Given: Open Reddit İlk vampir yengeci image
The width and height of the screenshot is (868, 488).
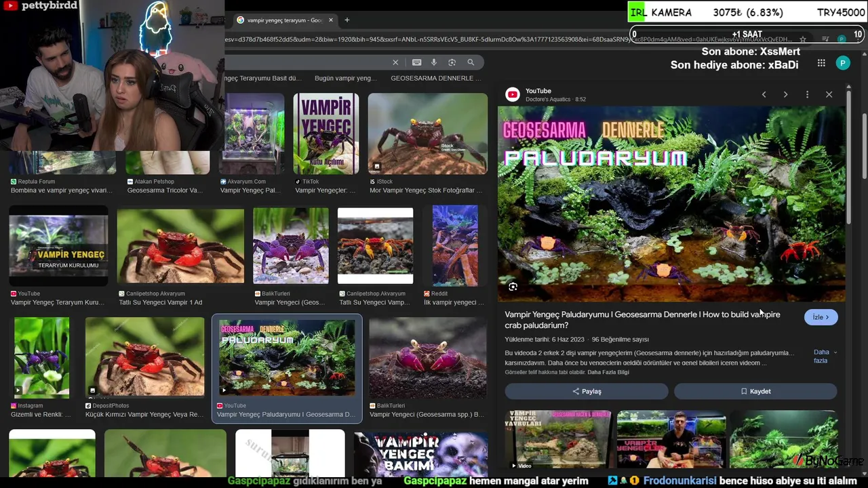Looking at the screenshot, I should click(454, 247).
